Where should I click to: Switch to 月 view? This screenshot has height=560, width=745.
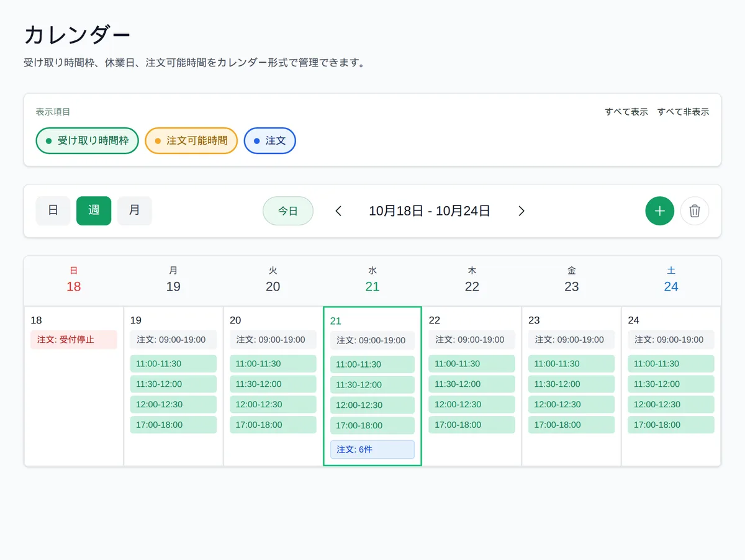(135, 210)
